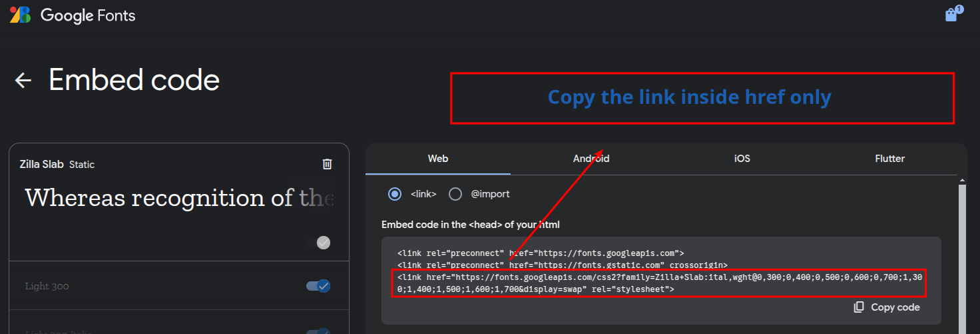Click the copy icon beside Copy code
The width and height of the screenshot is (980, 334).
859,307
